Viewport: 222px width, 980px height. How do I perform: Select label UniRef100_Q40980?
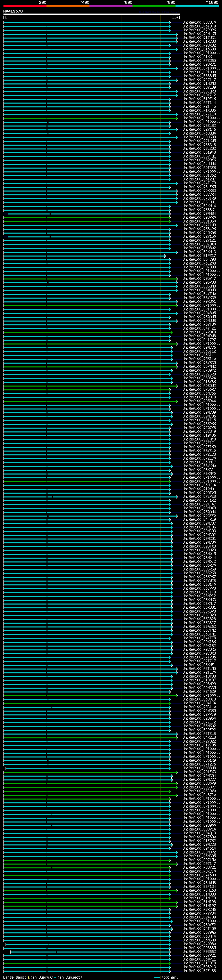click(199, 944)
